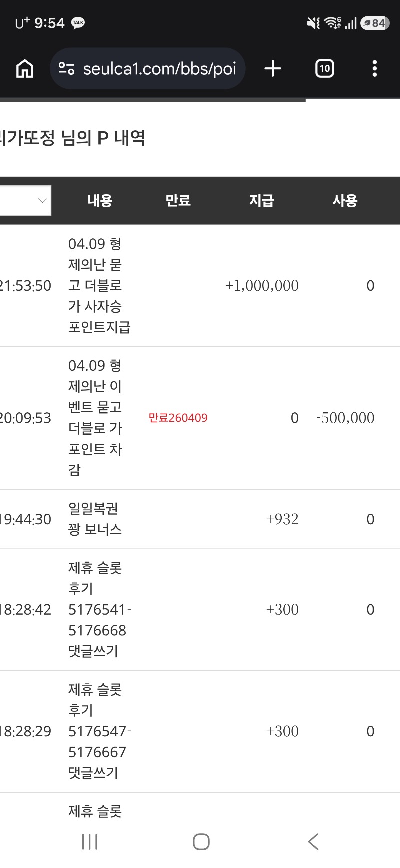Select the 만료 column header
Screen dimensions: 400x868
point(178,201)
